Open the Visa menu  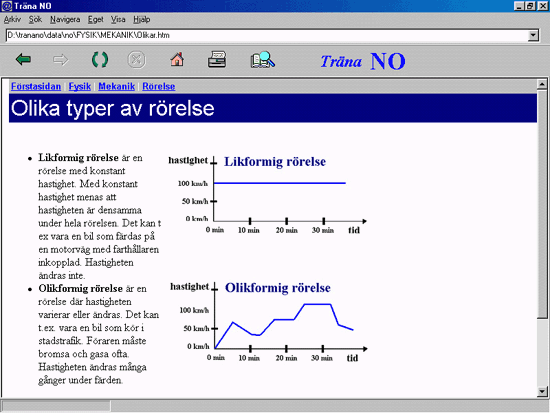(x=118, y=20)
